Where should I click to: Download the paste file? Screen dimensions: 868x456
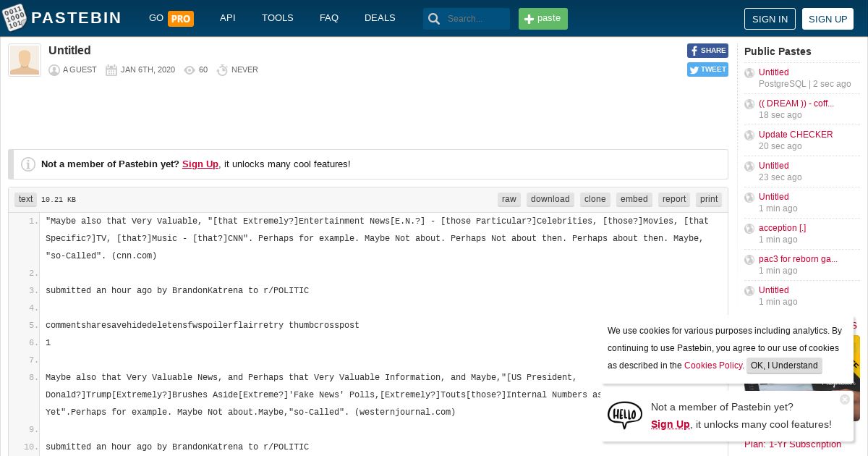click(550, 199)
